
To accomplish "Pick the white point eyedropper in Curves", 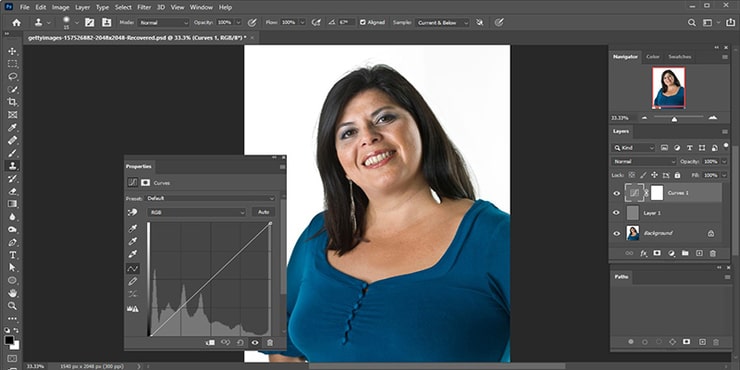I will pos(133,254).
